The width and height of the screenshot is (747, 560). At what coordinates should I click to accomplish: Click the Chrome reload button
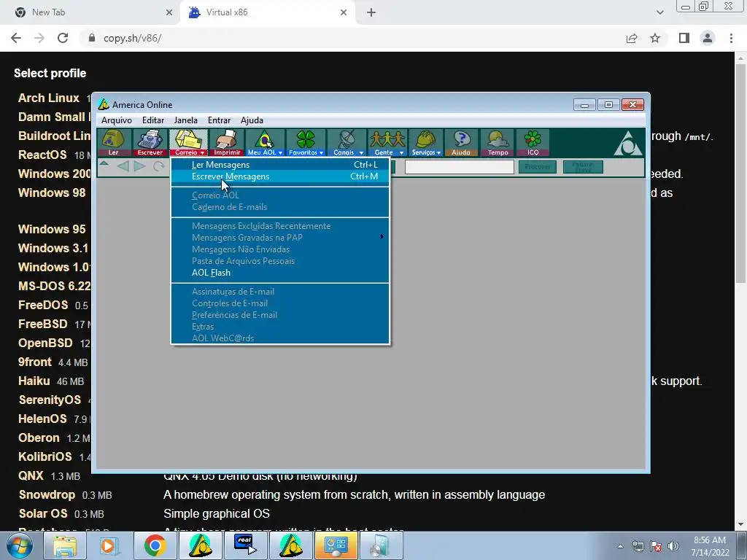(x=63, y=38)
